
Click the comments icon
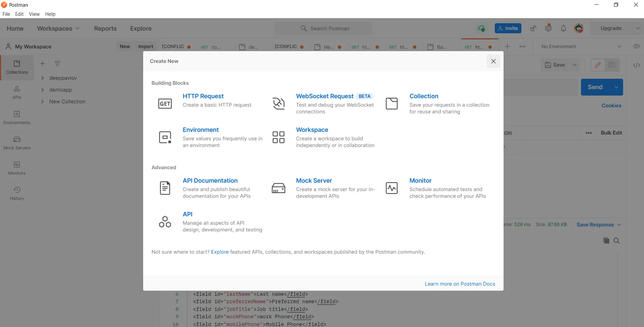[x=612, y=65]
